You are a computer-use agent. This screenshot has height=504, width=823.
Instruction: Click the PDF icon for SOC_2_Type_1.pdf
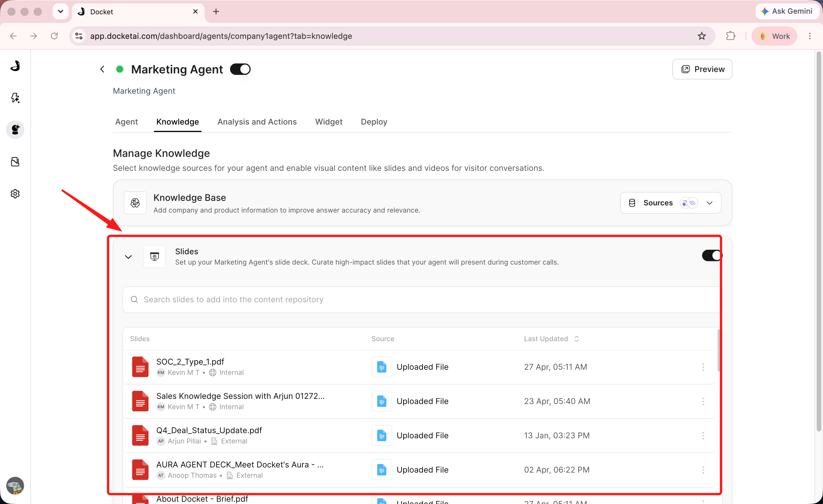coord(140,367)
